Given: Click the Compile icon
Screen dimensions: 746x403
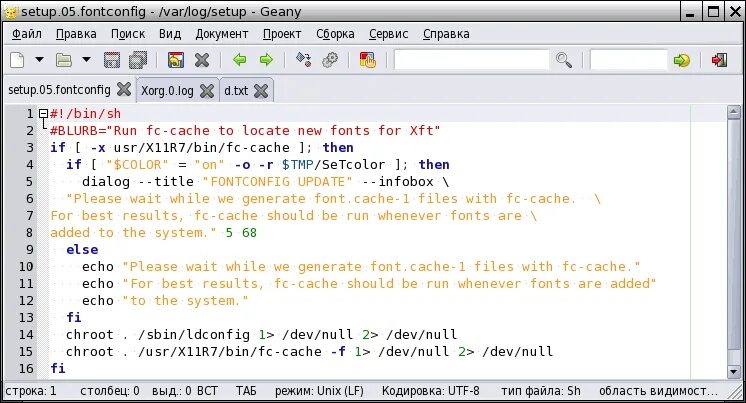Looking at the screenshot, I should [304, 60].
